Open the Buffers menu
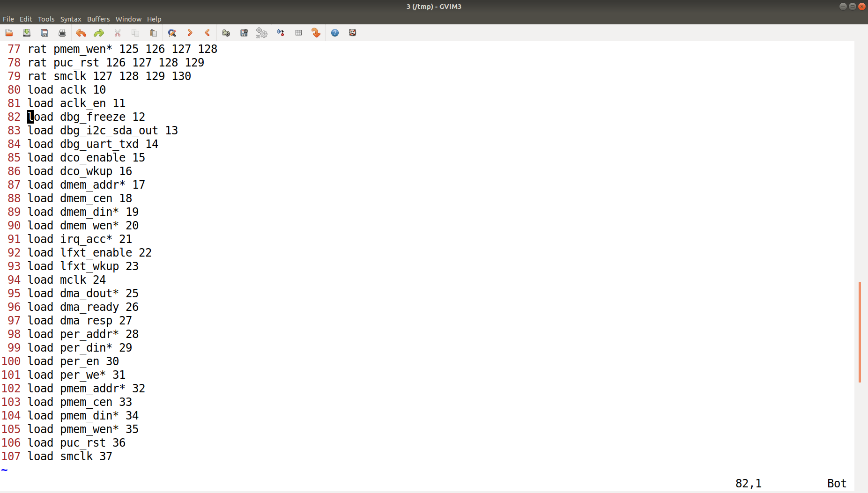This screenshot has width=868, height=493. (98, 19)
